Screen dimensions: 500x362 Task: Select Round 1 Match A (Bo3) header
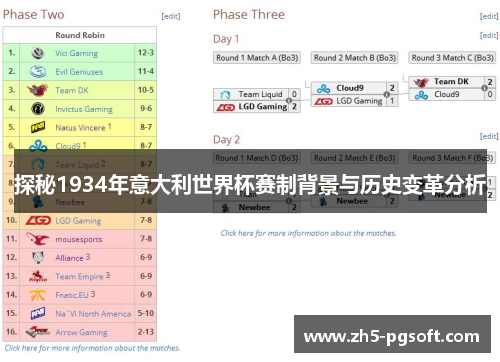click(257, 58)
